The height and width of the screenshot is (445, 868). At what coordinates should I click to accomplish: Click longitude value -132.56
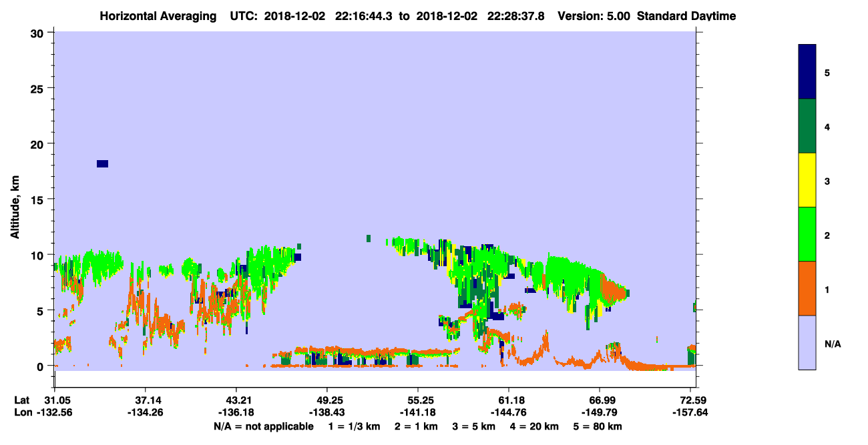tap(54, 412)
